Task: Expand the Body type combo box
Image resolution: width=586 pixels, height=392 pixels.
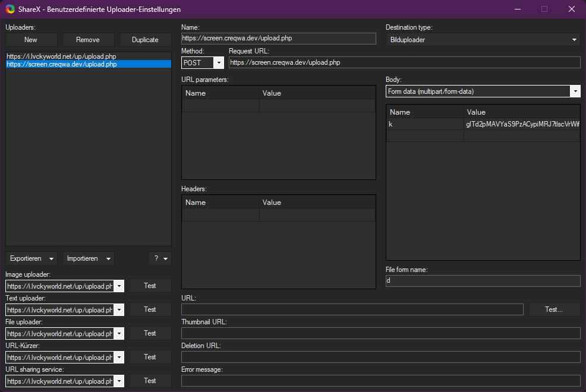Action: [575, 91]
